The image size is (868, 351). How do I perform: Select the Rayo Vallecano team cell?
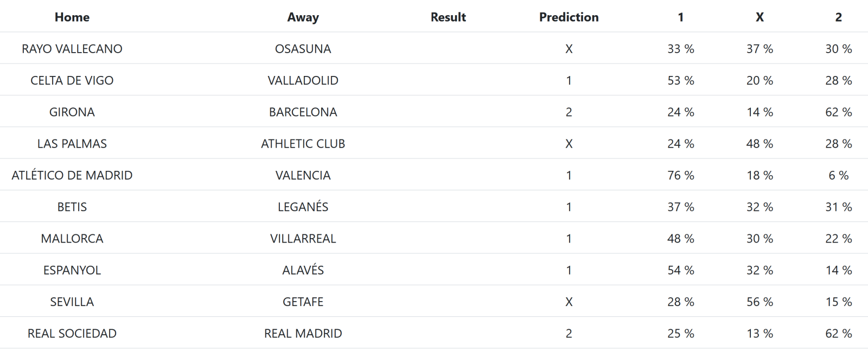(x=72, y=49)
